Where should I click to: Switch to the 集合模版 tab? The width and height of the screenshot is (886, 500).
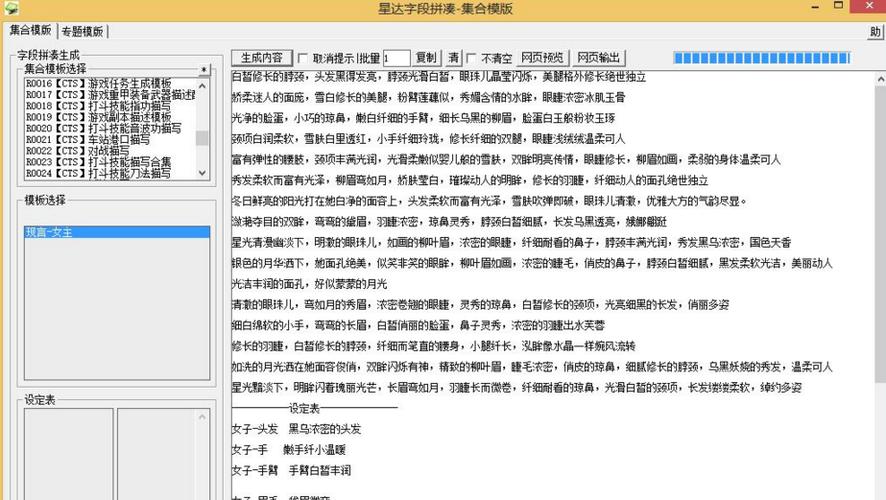pos(30,30)
